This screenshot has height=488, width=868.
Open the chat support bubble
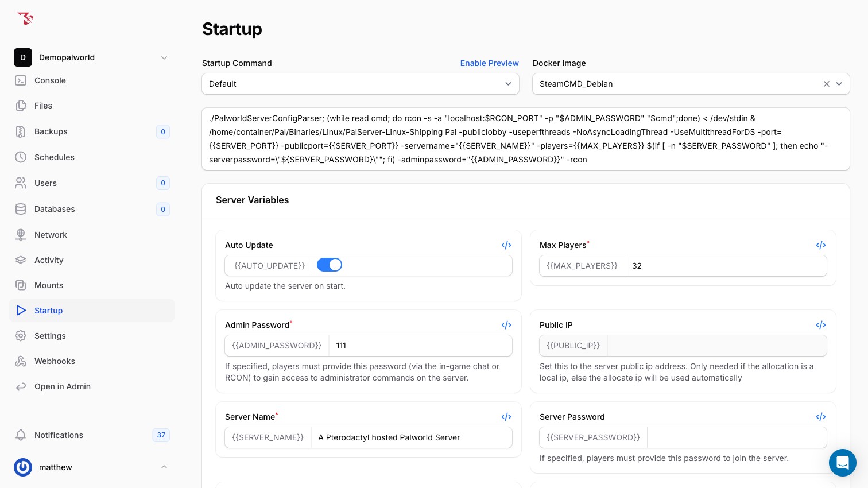tap(843, 463)
